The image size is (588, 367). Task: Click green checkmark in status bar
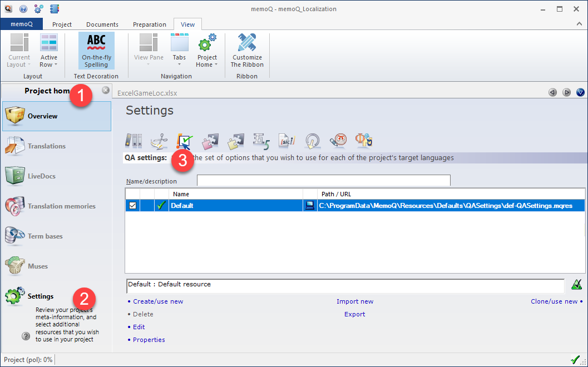tap(575, 359)
